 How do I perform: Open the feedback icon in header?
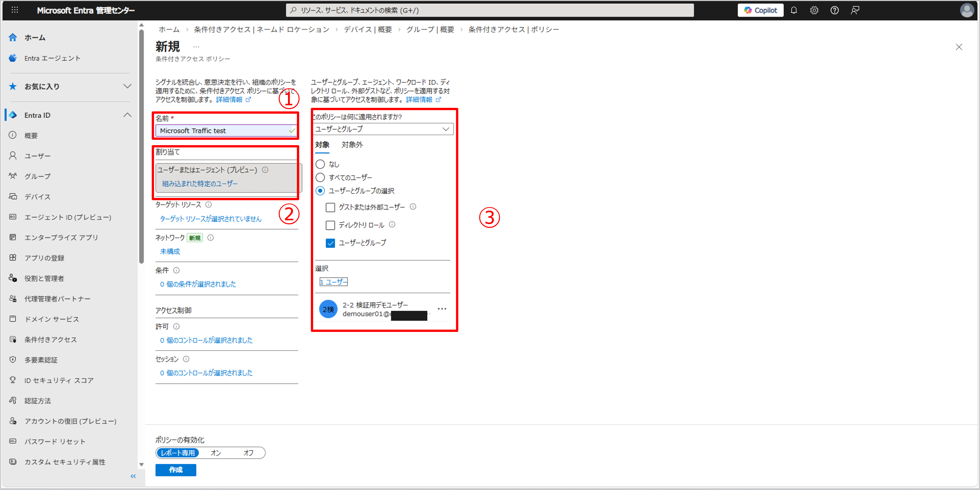(855, 10)
